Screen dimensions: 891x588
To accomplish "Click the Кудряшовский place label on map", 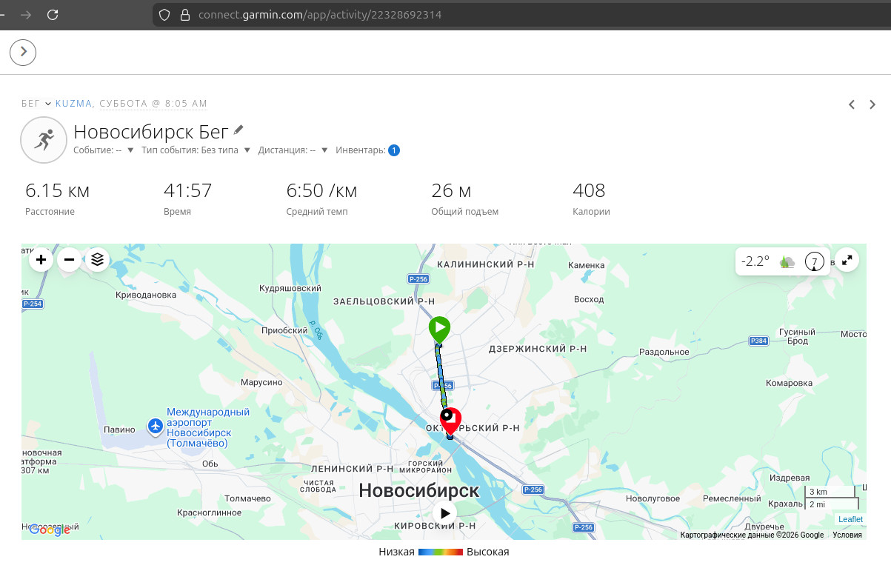I will pos(290,288).
